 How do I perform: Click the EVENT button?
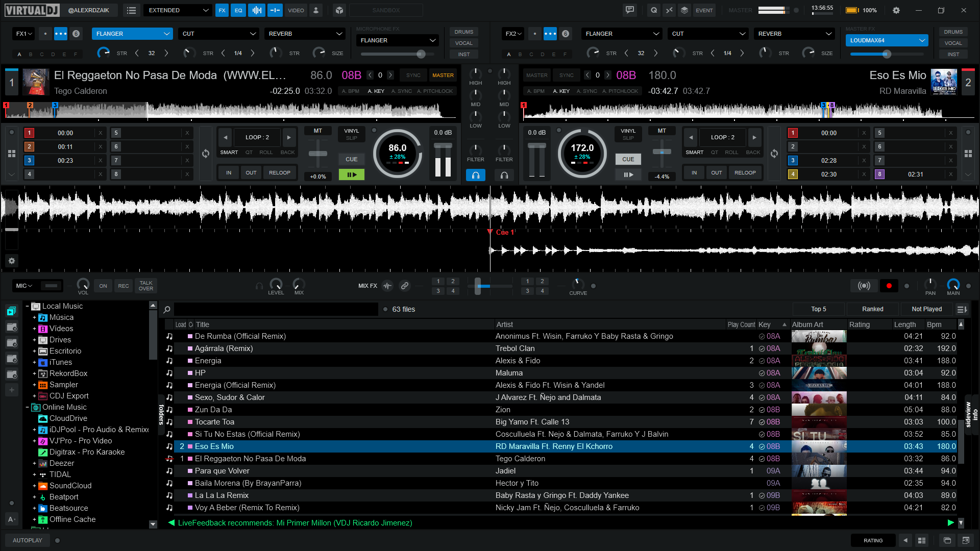point(704,10)
